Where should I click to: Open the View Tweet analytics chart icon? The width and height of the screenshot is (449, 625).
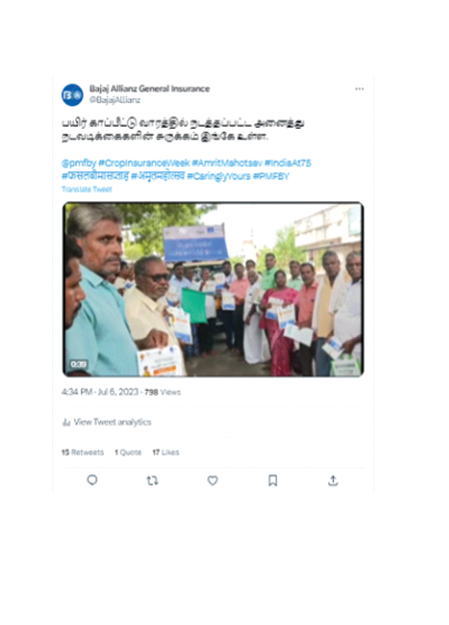[66, 422]
